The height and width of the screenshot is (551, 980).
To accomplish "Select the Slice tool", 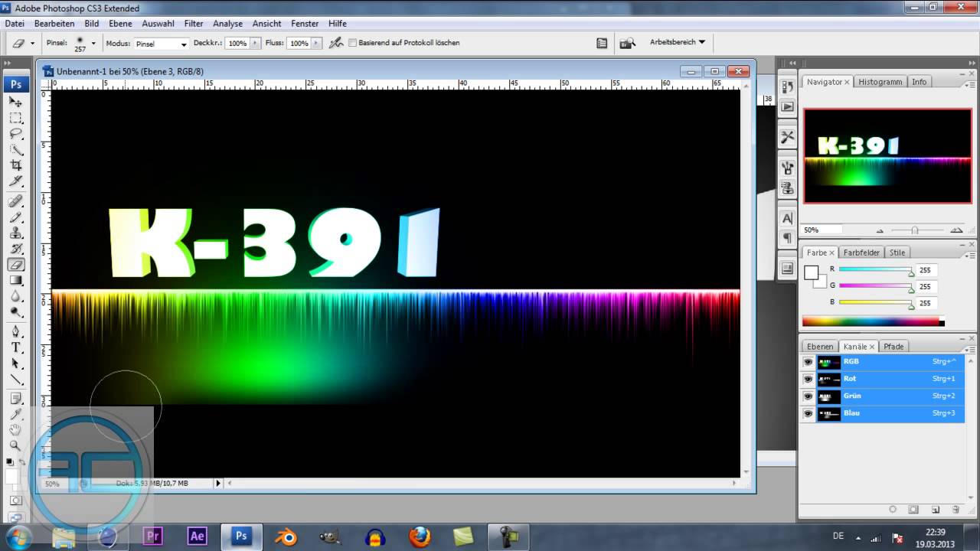I will [16, 181].
